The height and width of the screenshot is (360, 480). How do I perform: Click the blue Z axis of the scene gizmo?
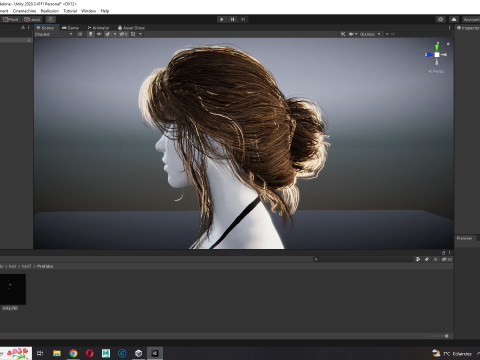tap(429, 55)
